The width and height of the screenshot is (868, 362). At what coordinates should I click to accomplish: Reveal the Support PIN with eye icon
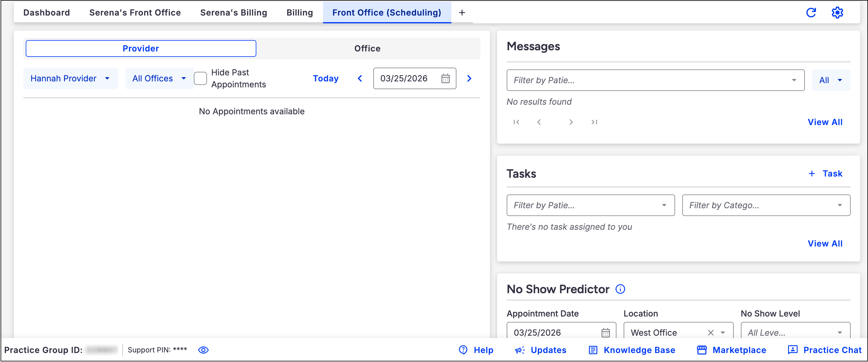[203, 350]
